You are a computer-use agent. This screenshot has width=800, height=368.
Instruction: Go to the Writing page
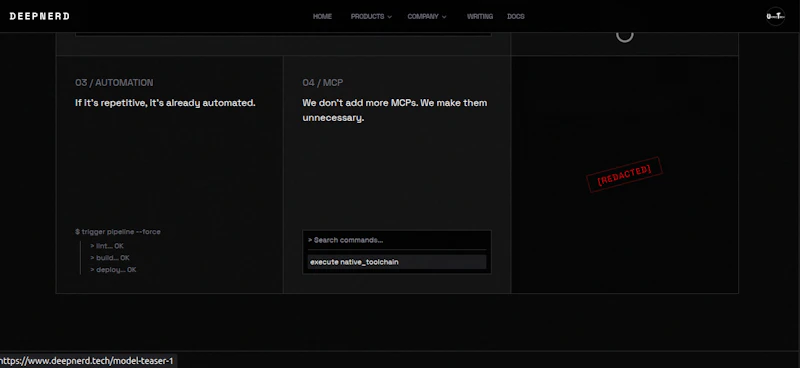pyautogui.click(x=480, y=16)
